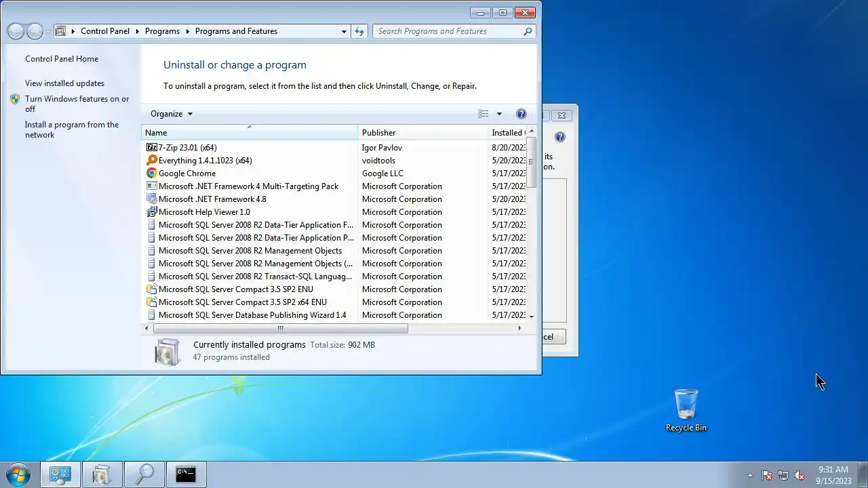Expand the breadcrumb arrow after Control Panel
This screenshot has width=868, height=488.
[137, 31]
